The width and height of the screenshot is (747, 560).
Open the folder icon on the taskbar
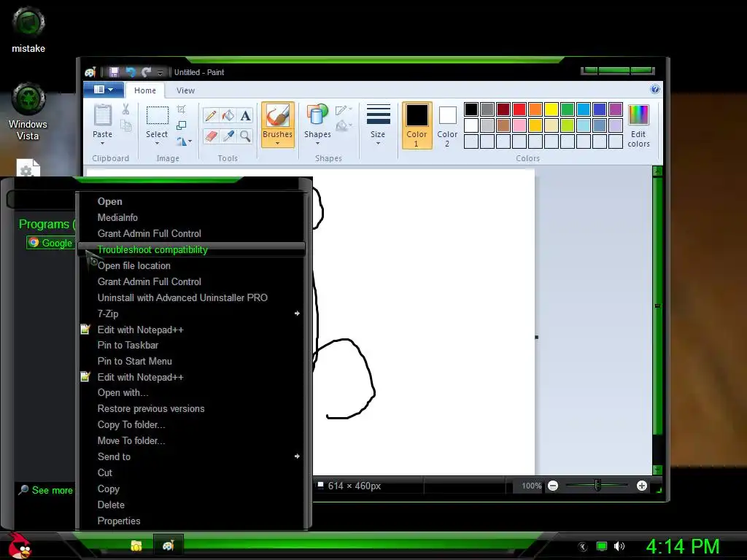pyautogui.click(x=136, y=545)
